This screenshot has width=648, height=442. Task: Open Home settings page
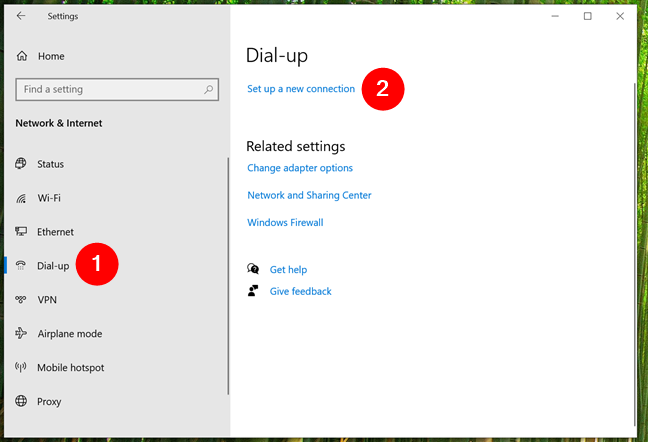coord(51,56)
